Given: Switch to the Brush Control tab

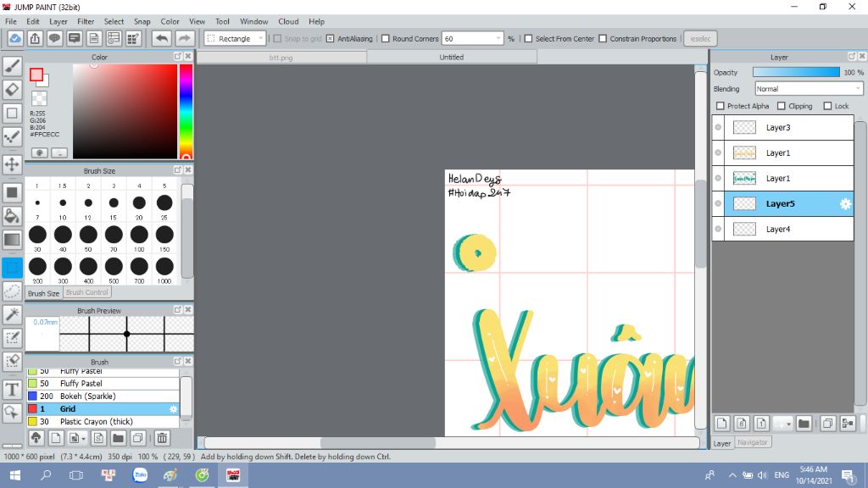Looking at the screenshot, I should coord(87,292).
